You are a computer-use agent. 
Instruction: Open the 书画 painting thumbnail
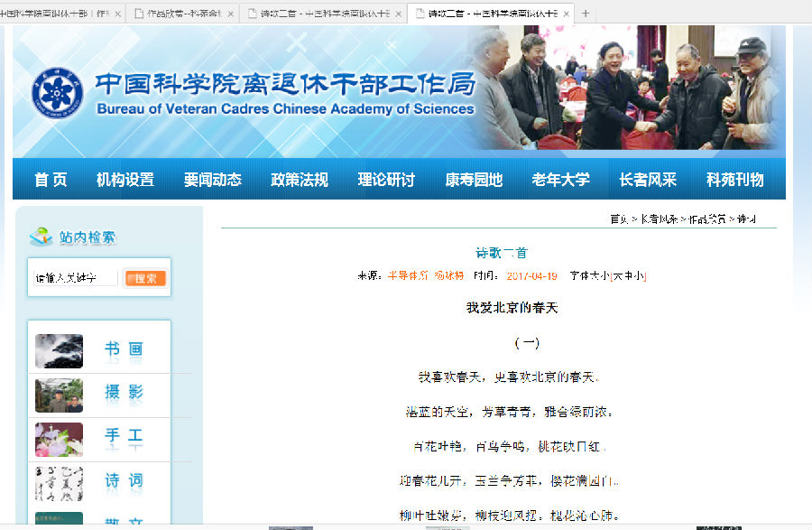click(59, 351)
